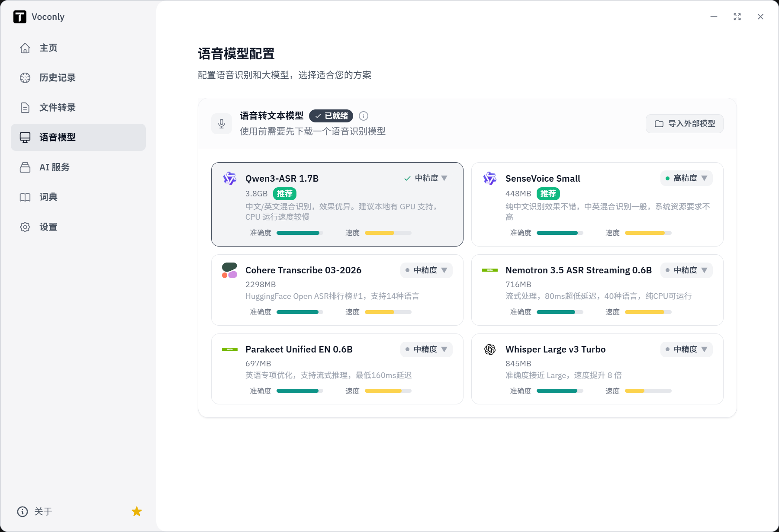Click the Qwen3-ASR model logo

point(230,178)
